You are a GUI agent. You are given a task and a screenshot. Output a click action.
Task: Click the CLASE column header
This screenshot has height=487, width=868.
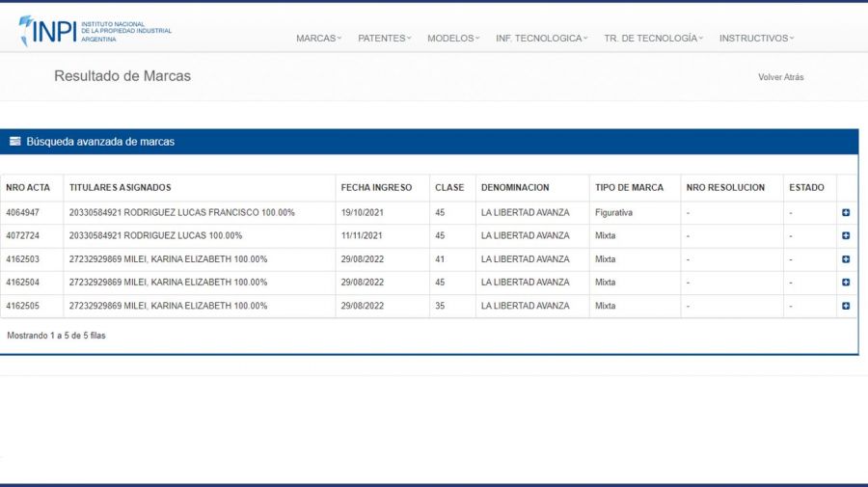point(449,188)
